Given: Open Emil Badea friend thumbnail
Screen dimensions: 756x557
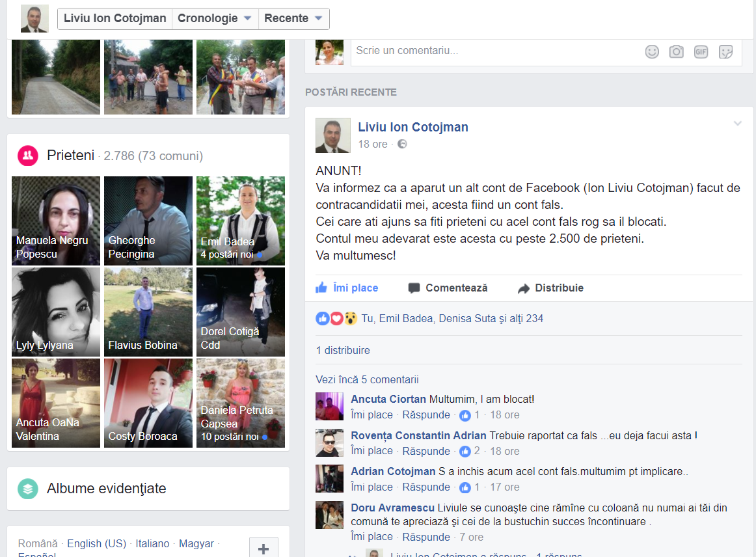Looking at the screenshot, I should coord(241,221).
